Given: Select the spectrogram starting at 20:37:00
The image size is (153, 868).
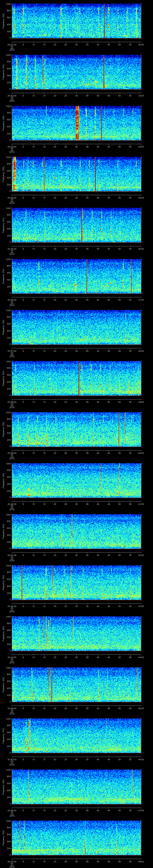Looking at the screenshot, I should click(77, 327).
